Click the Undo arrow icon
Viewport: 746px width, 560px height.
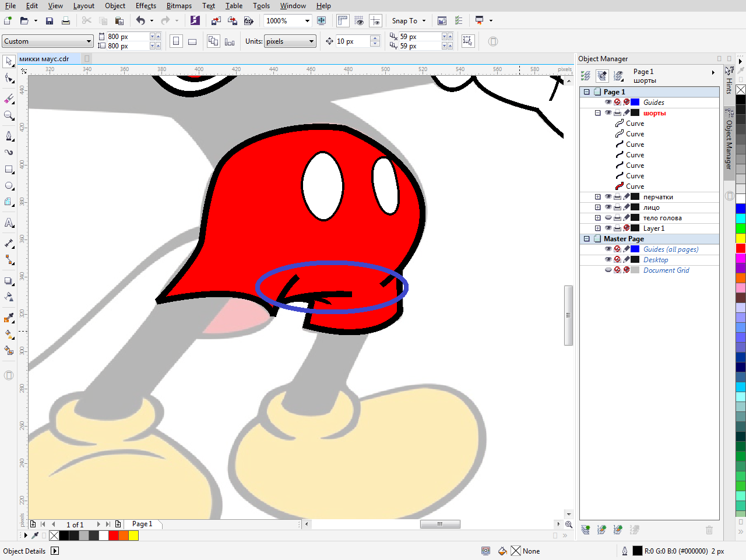(x=140, y=21)
